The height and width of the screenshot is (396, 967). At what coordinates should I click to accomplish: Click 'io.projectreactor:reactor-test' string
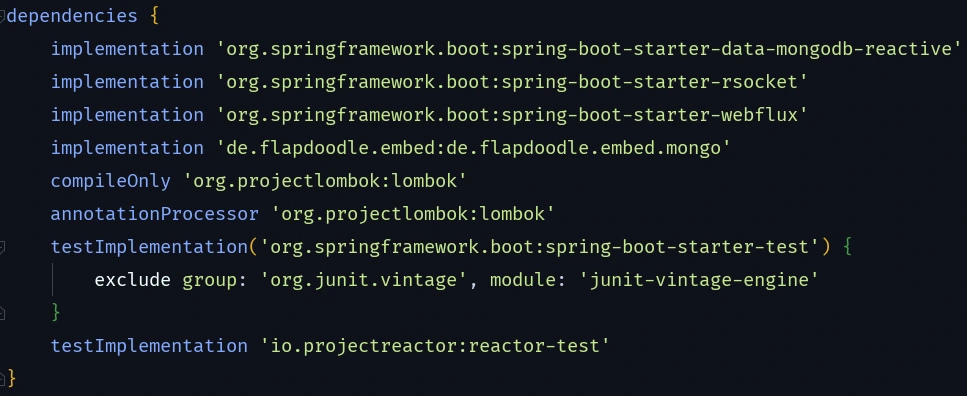coord(435,346)
